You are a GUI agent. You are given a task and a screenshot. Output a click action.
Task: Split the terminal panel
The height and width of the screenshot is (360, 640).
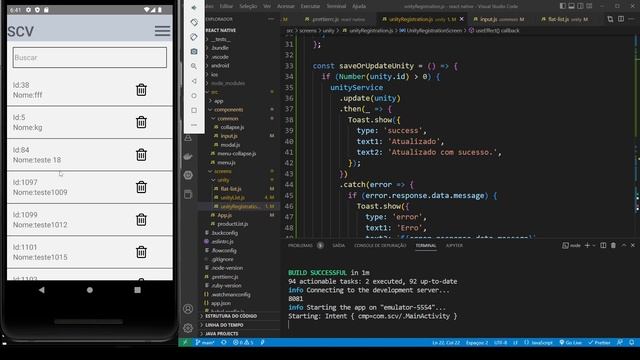(603, 245)
